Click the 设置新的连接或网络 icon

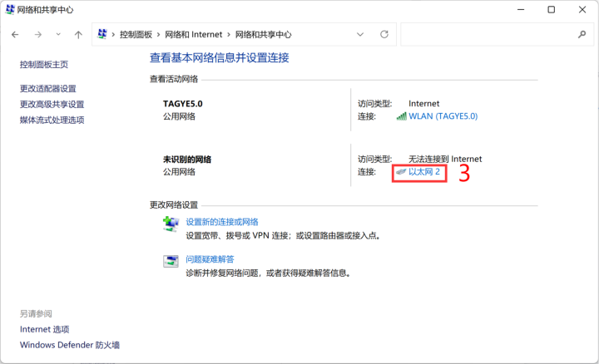pyautogui.click(x=171, y=224)
